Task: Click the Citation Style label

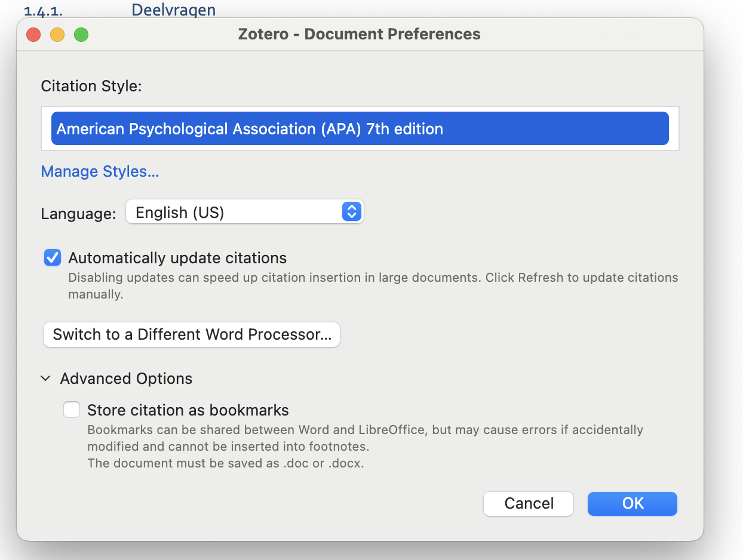Action: coord(91,86)
